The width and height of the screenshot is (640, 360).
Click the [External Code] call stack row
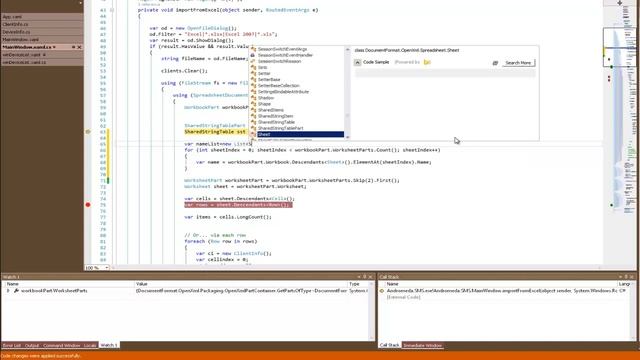tap(403, 297)
